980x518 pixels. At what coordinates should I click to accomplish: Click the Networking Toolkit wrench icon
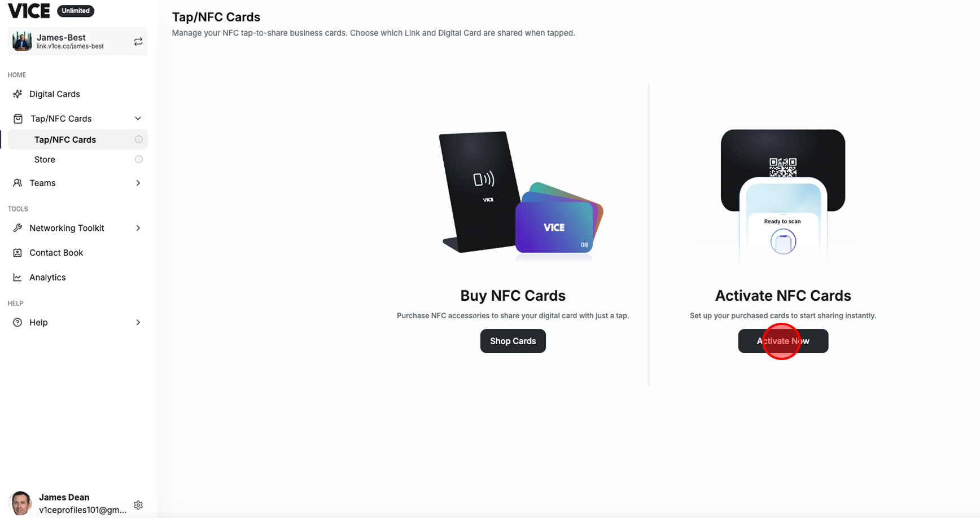[17, 228]
